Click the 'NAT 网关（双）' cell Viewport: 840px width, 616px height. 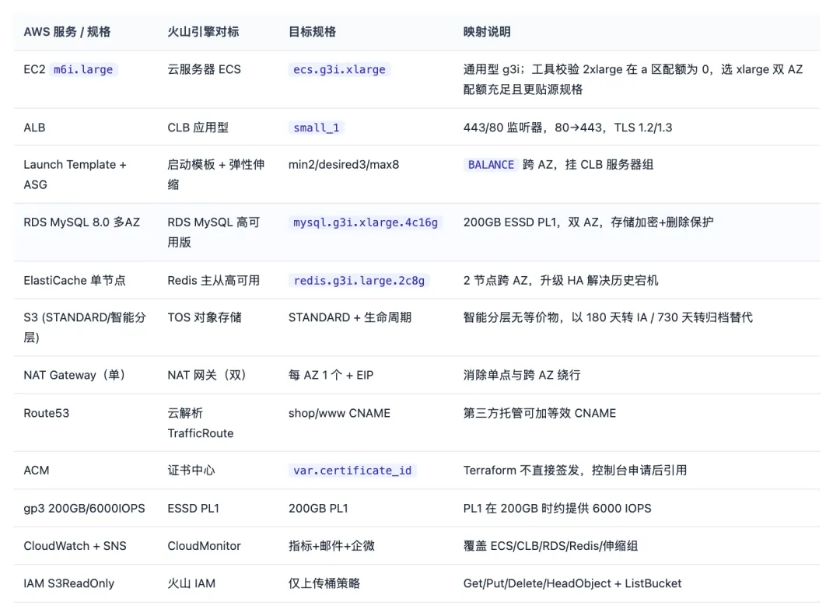207,375
